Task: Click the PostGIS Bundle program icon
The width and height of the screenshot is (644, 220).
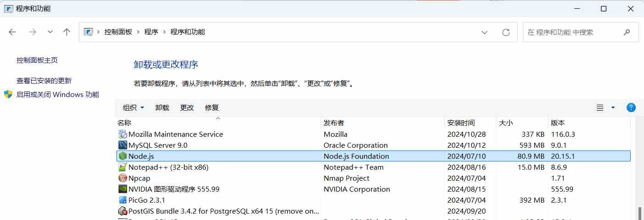Action: [122, 211]
